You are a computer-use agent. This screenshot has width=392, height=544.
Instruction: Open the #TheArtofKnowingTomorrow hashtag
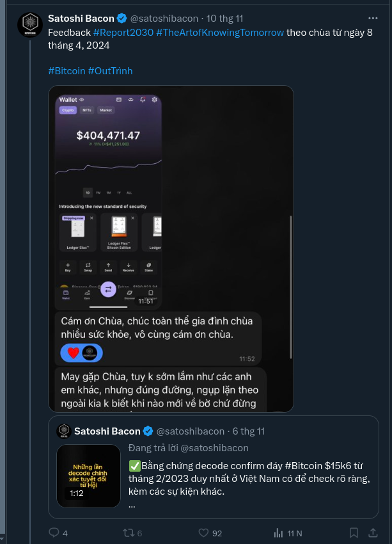(220, 32)
